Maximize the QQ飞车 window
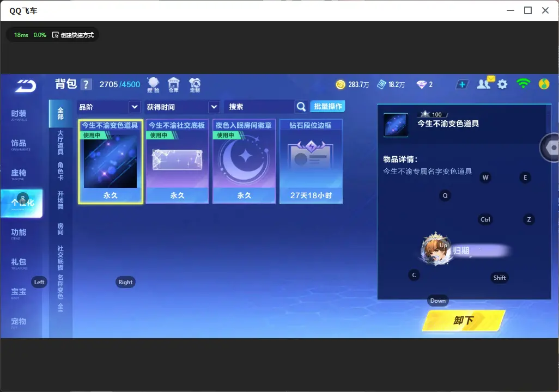 [527, 10]
